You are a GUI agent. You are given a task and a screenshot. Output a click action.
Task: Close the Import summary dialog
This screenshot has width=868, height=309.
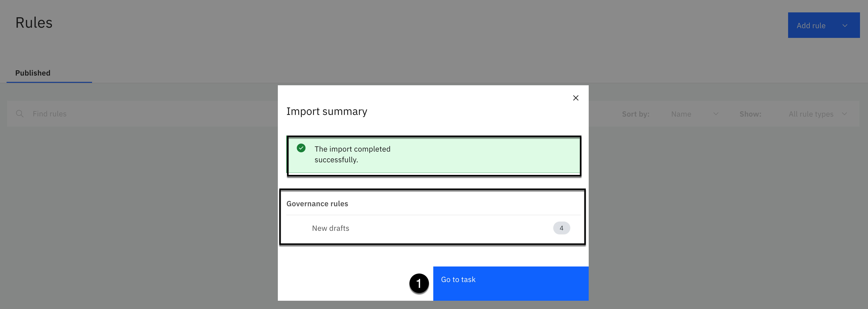tap(576, 98)
